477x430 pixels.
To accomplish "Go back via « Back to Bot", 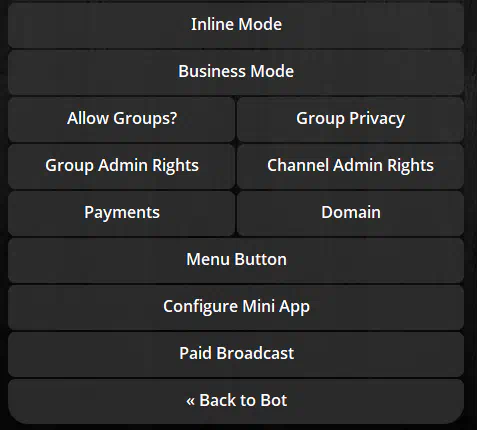I will [236, 402].
